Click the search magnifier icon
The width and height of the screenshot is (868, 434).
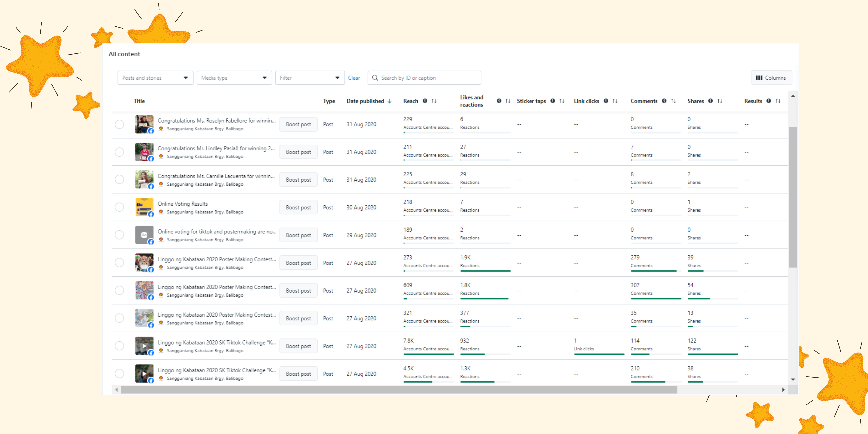point(375,78)
